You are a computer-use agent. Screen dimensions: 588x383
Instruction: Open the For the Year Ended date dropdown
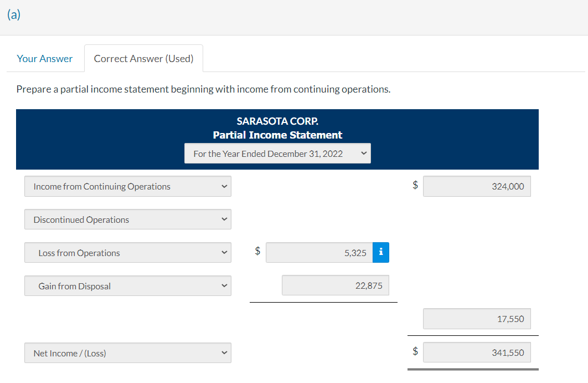click(277, 153)
